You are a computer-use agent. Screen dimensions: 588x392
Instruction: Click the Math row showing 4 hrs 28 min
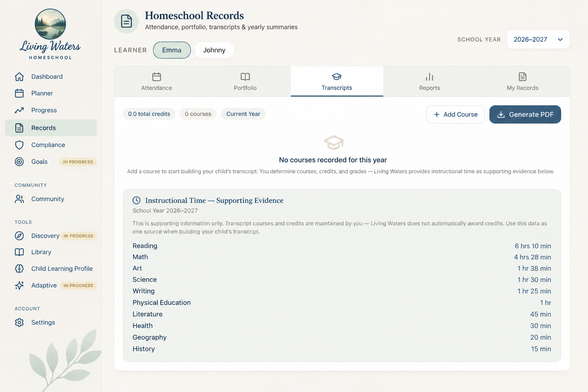(342, 257)
